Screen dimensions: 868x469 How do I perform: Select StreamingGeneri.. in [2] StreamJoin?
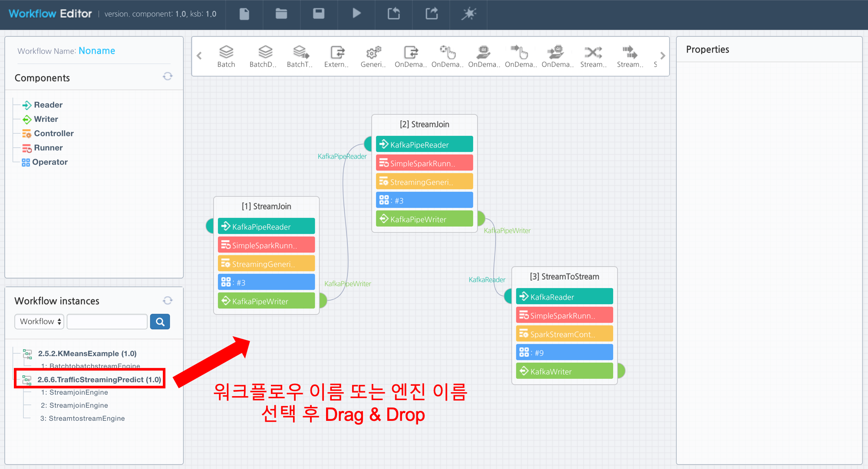(x=424, y=182)
